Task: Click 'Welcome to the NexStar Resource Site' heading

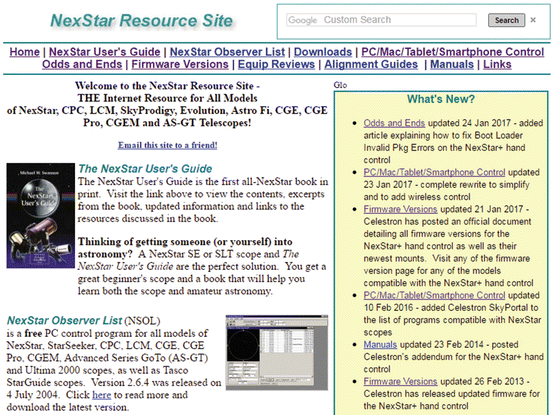Action: pos(168,86)
